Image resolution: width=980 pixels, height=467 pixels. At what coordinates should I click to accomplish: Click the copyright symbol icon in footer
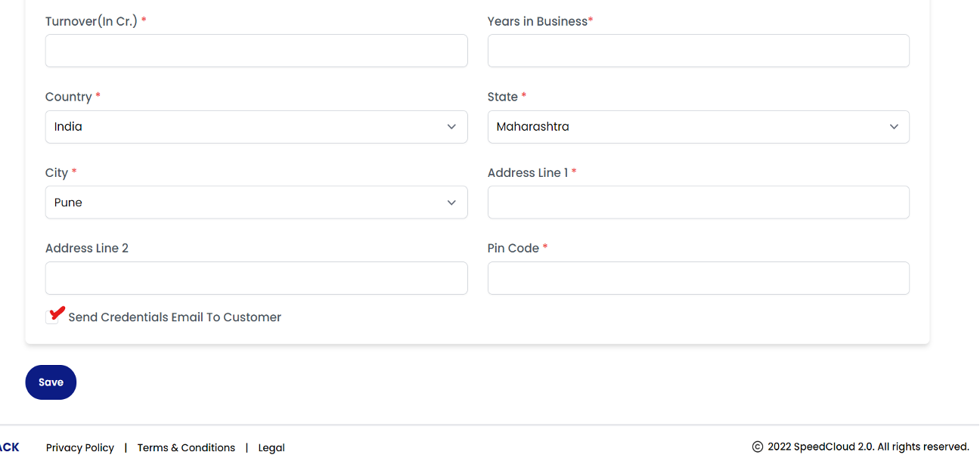(x=757, y=447)
